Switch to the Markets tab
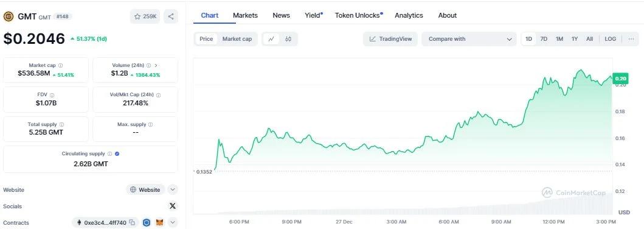This screenshot has width=644, height=229. (x=245, y=15)
